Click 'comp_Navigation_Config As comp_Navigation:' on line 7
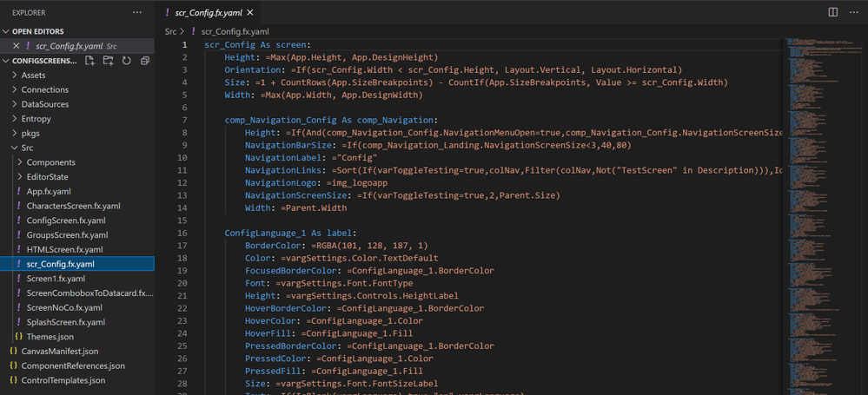This screenshot has height=395, width=868. coord(331,120)
